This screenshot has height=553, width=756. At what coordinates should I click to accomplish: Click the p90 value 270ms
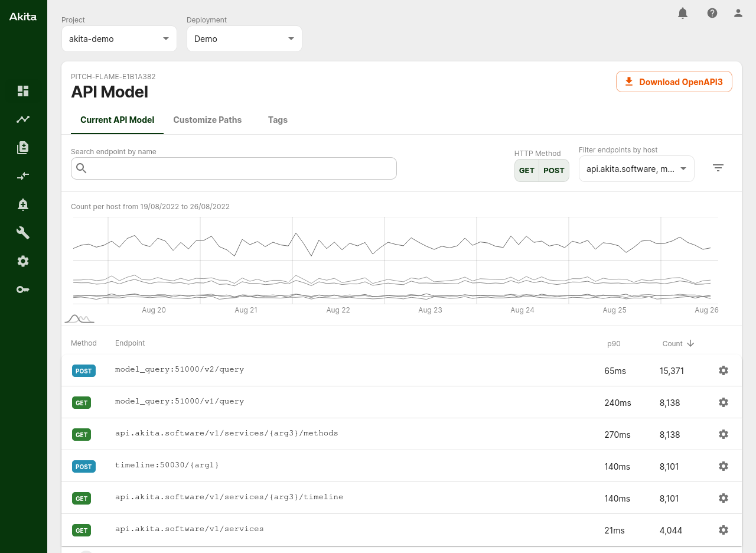[x=617, y=435]
